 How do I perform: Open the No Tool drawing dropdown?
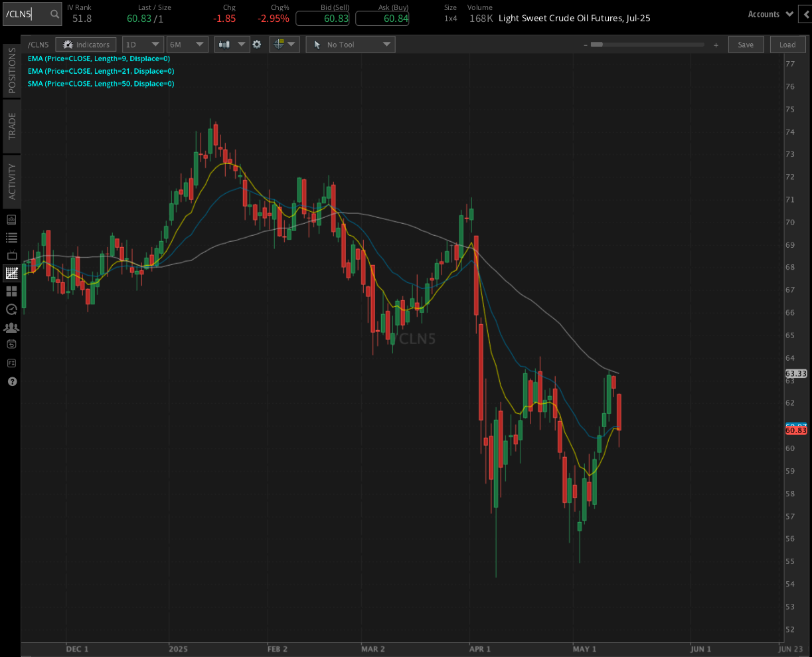click(x=350, y=45)
